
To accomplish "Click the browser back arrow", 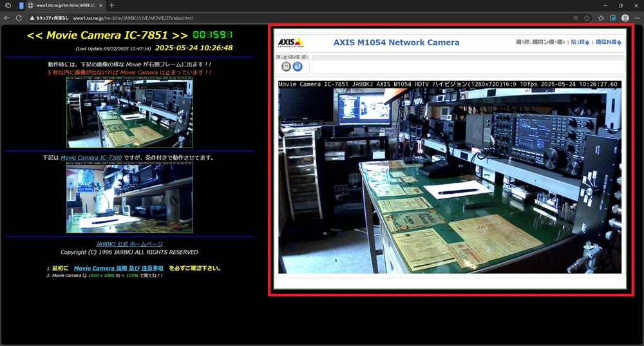I will pyautogui.click(x=6, y=18).
